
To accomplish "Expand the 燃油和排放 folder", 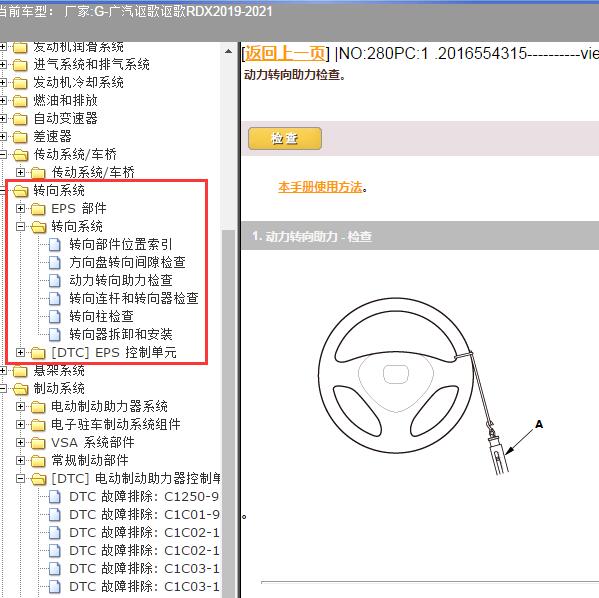I will coord(3,100).
